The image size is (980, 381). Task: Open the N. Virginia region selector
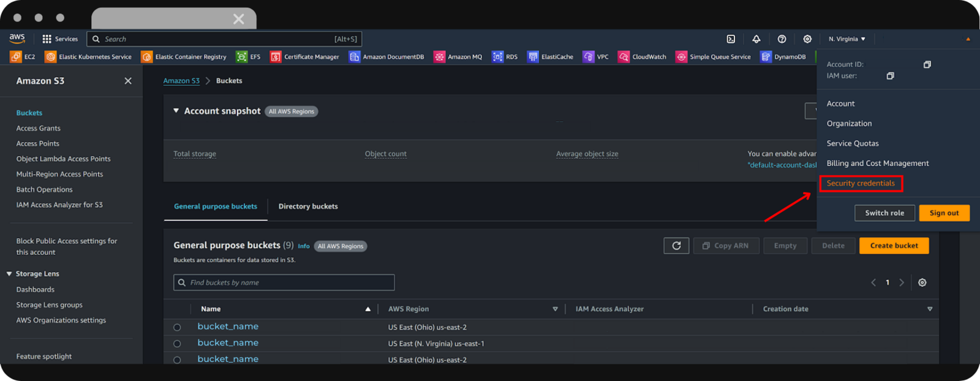point(847,39)
